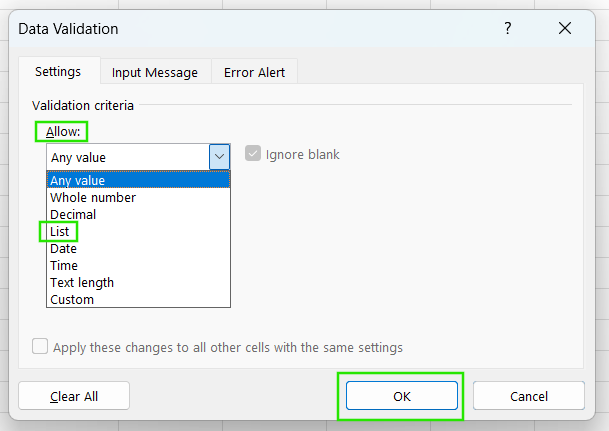609x431 pixels.
Task: Collapse the Allow dropdown using its chevron arrow
Action: tap(220, 157)
